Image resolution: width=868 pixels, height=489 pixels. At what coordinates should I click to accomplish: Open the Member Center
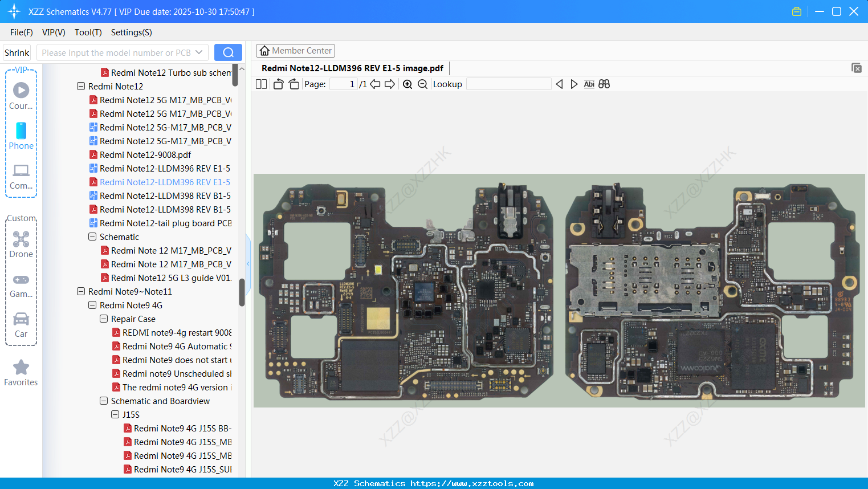click(x=295, y=50)
